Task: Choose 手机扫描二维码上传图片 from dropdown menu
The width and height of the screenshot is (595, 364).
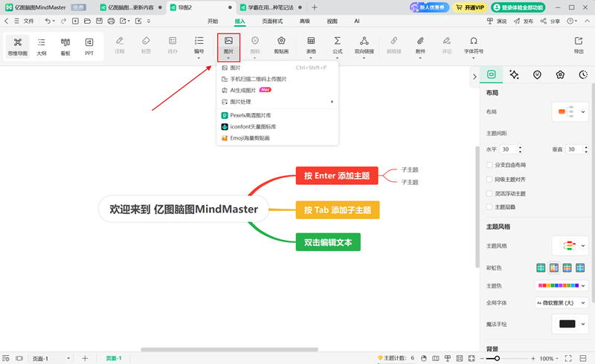Action: pyautogui.click(x=277, y=79)
